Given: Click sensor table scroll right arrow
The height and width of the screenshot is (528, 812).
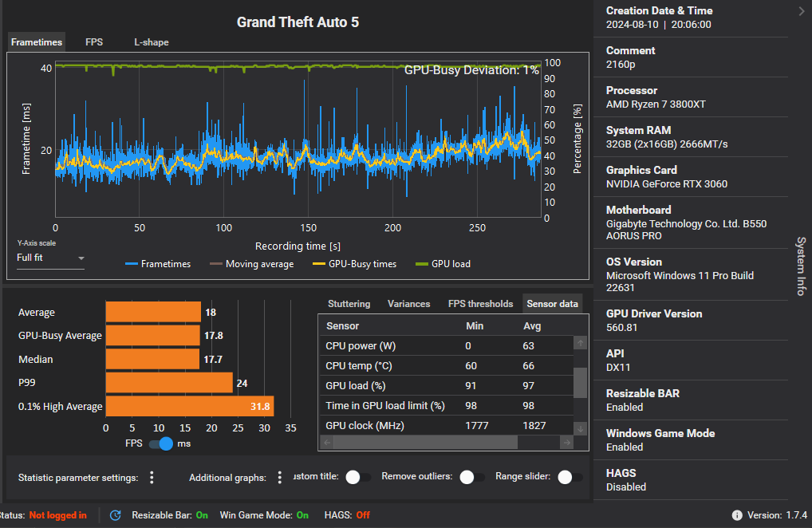Looking at the screenshot, I should tap(566, 442).
